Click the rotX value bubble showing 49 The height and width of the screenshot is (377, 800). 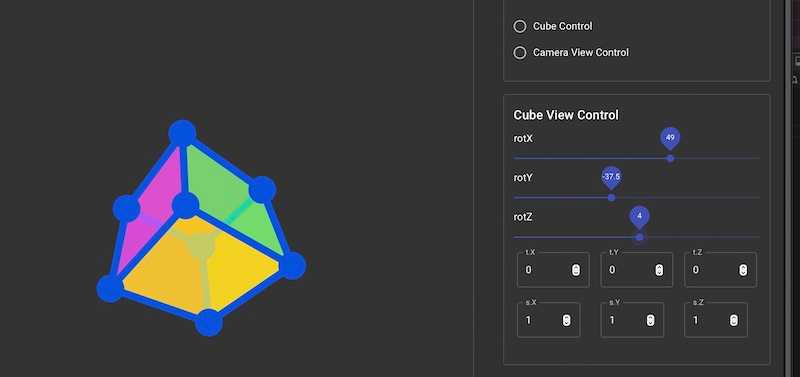(670, 138)
